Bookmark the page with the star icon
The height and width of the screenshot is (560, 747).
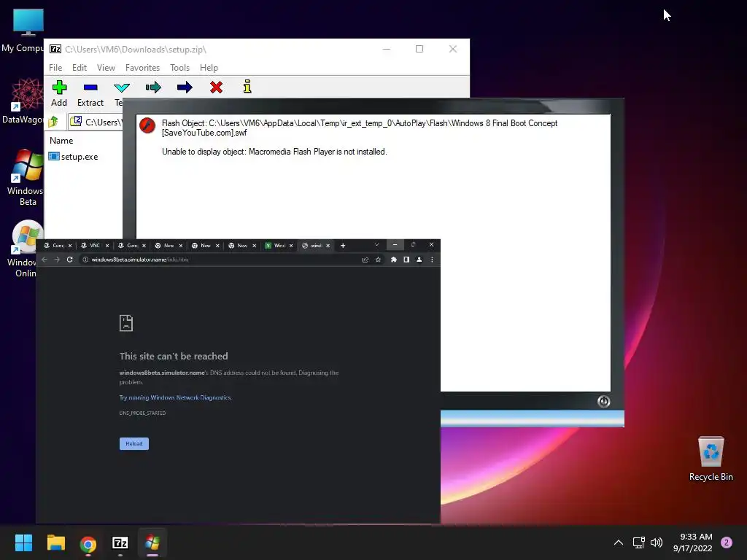pos(379,260)
